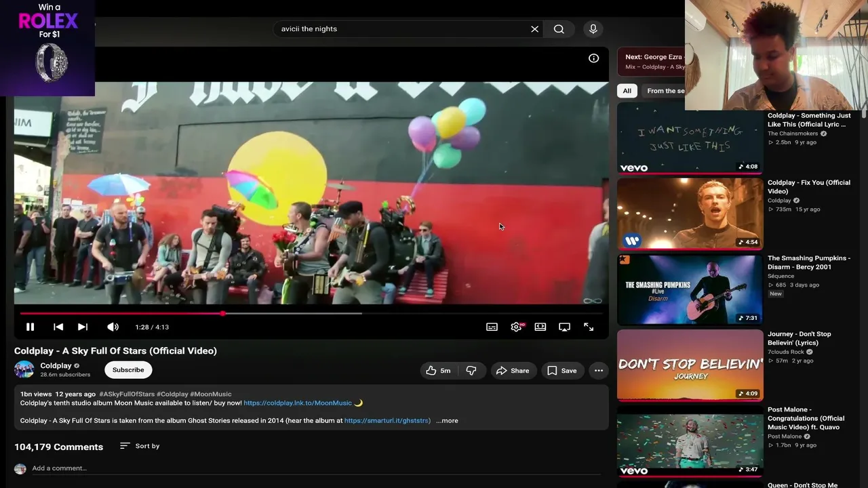The width and height of the screenshot is (868, 488).
Task: Click the #ASkyFullOfStars hashtag
Action: (x=127, y=394)
